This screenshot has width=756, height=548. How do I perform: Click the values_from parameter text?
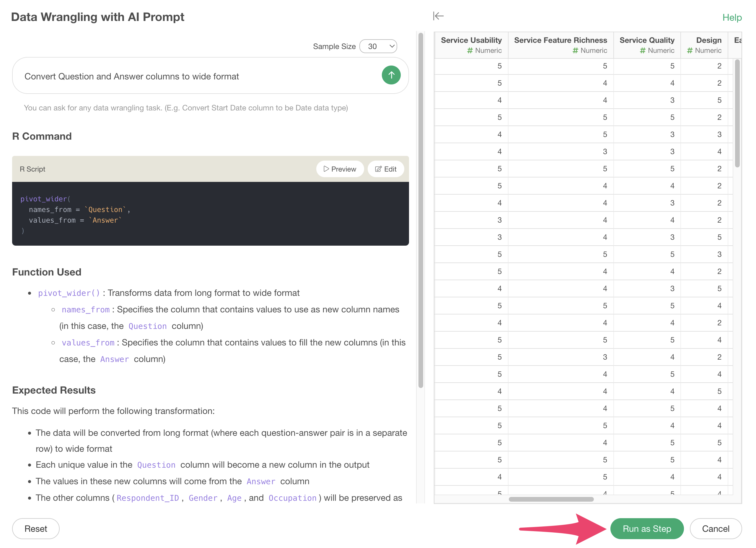point(88,343)
